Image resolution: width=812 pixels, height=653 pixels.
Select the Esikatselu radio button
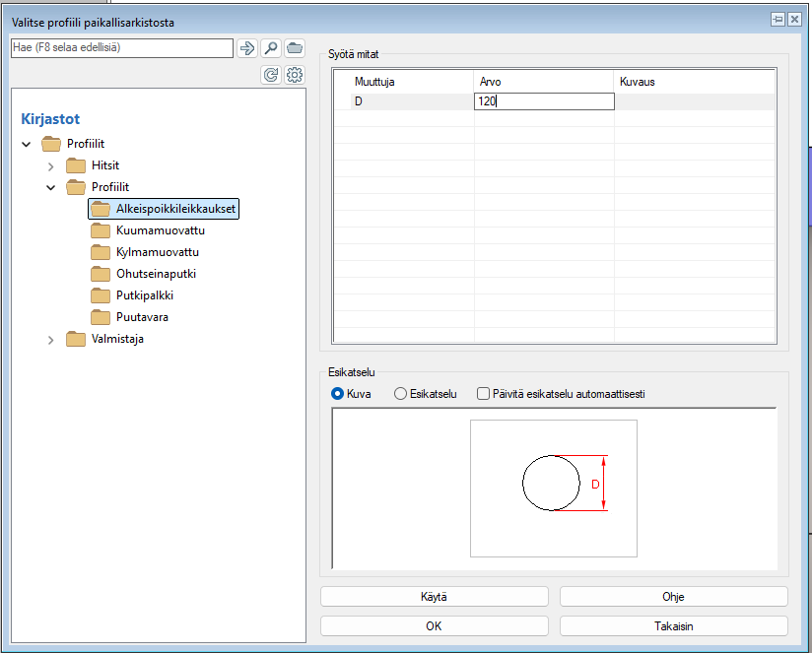pyautogui.click(x=400, y=394)
